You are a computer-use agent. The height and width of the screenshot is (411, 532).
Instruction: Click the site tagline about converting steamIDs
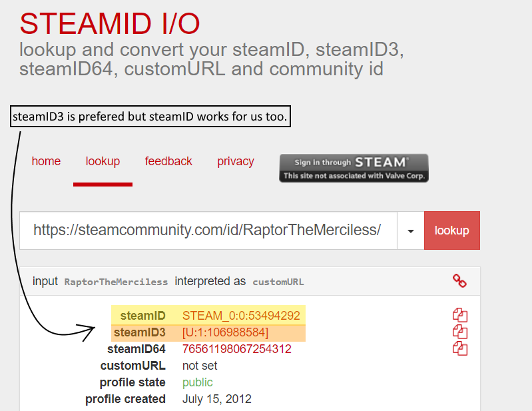(x=211, y=59)
